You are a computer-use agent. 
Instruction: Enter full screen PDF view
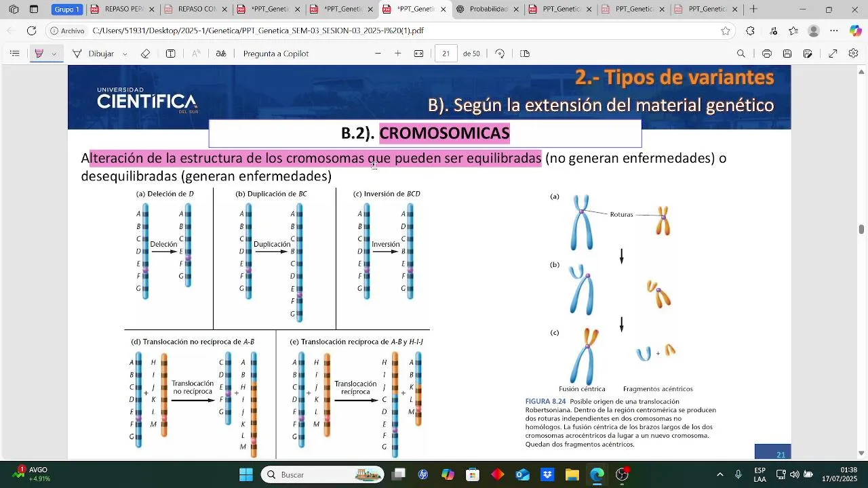(x=833, y=54)
